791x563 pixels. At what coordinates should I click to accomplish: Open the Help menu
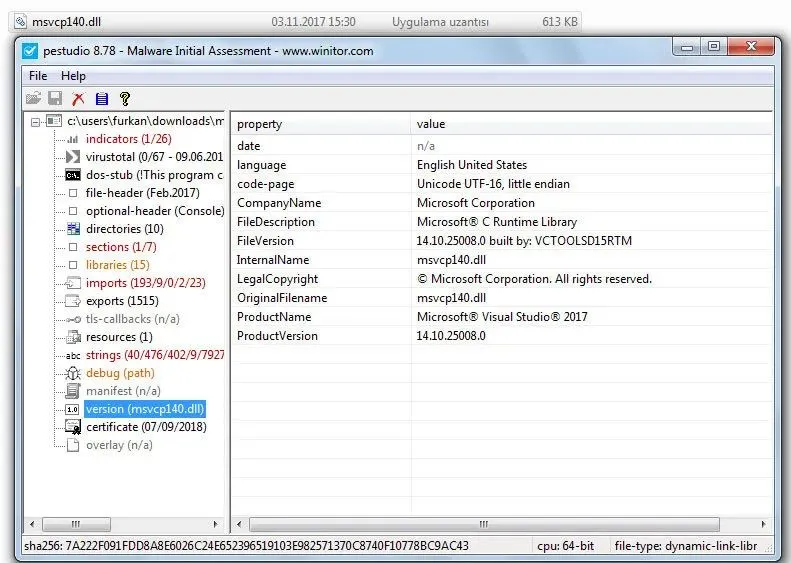[x=73, y=76]
